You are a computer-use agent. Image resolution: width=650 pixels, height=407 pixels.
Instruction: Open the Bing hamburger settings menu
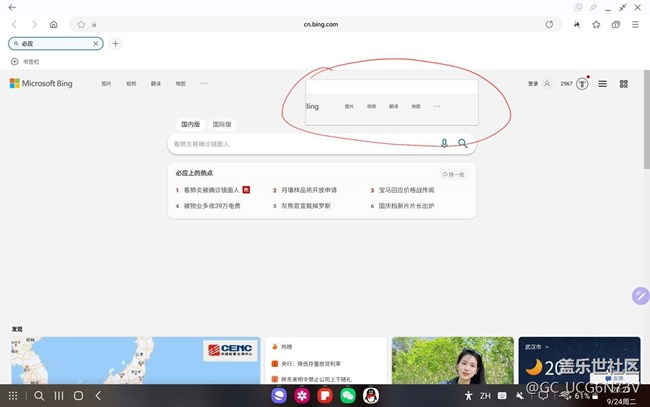point(602,84)
